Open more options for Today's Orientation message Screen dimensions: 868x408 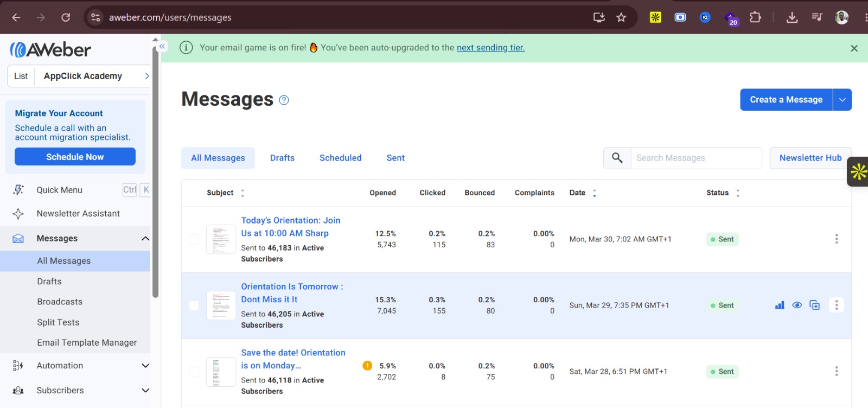(837, 239)
